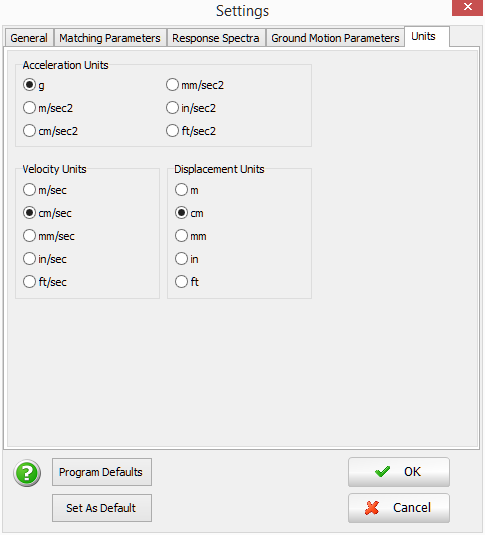Screen dimensions: 485x535
Task: Click the Set As Default button
Action: 102,508
